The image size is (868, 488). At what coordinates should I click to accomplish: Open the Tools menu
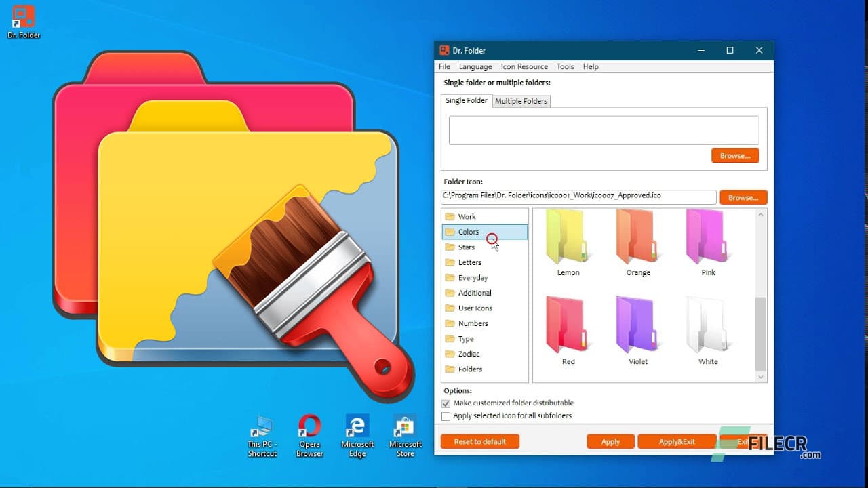coord(565,66)
